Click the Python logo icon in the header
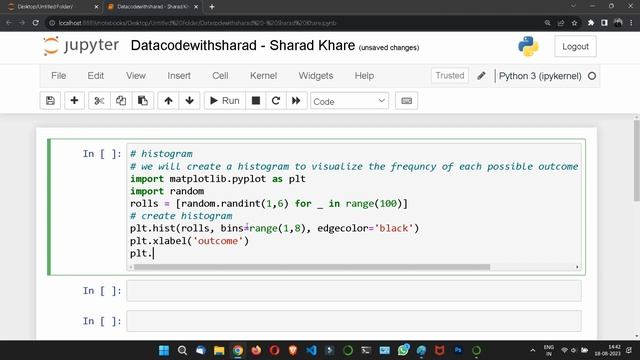 [x=528, y=46]
